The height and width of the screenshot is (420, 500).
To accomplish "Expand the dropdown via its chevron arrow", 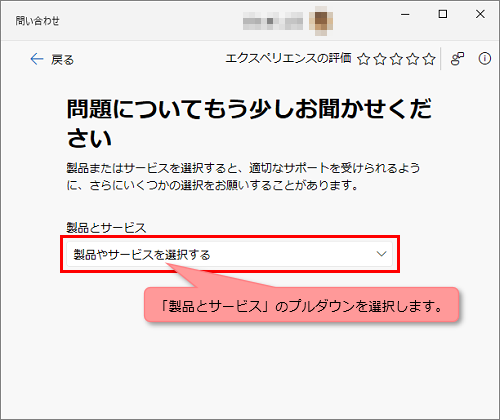I will tap(381, 254).
